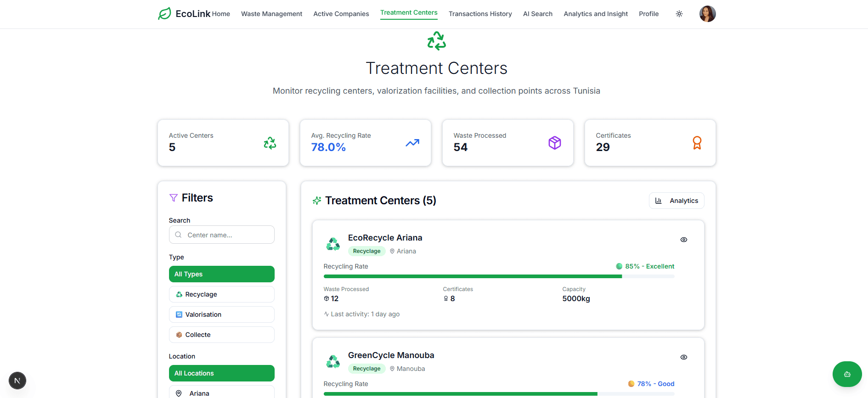Open Analytics and Insight page
This screenshot has width=868, height=398.
coord(596,14)
